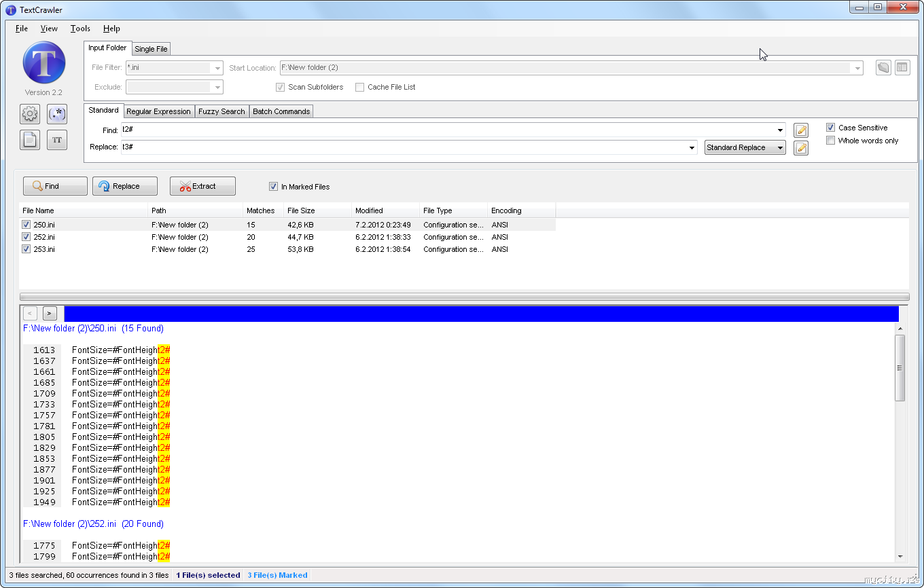The image size is (924, 588).
Task: Click the 252.ini (20 Found) result header
Action: pos(93,524)
